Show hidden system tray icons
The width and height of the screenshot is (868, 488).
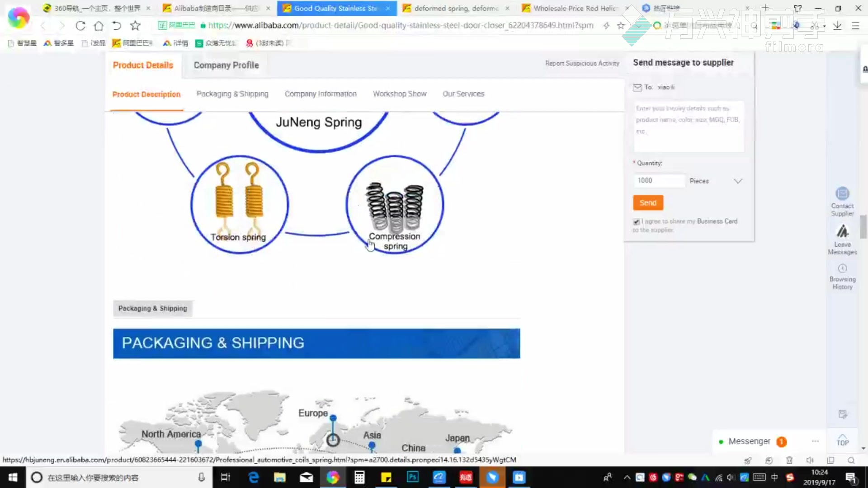click(627, 477)
